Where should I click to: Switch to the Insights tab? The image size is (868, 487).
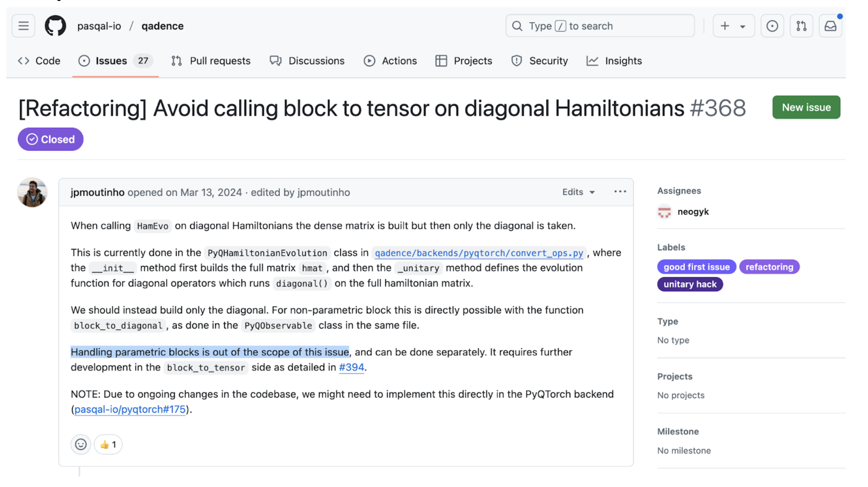pos(614,61)
